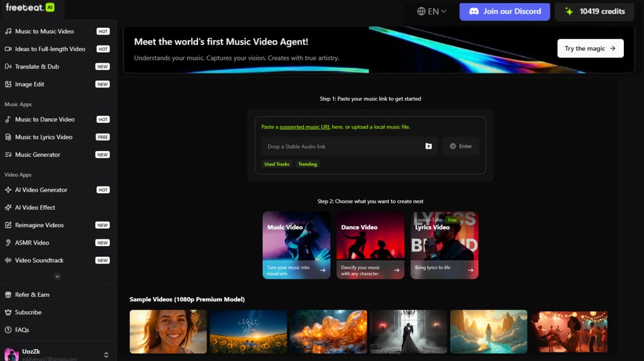The height and width of the screenshot is (361, 644).
Task: Click the Join our Discord button
Action: click(505, 11)
